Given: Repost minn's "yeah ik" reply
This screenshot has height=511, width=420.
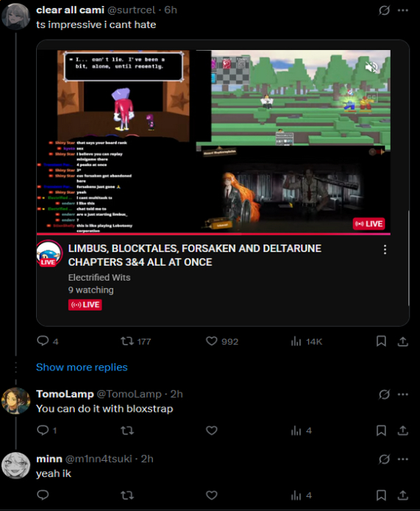Looking at the screenshot, I should (127, 496).
